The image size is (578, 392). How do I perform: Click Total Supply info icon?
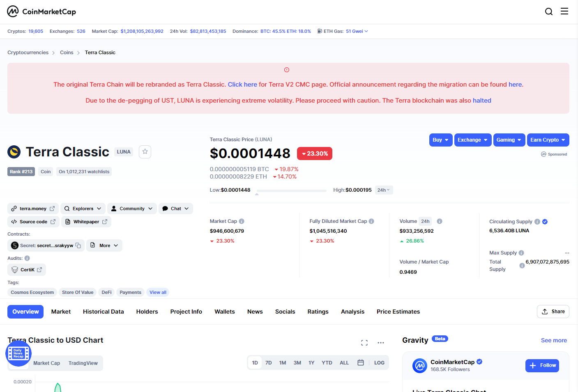coord(522,266)
